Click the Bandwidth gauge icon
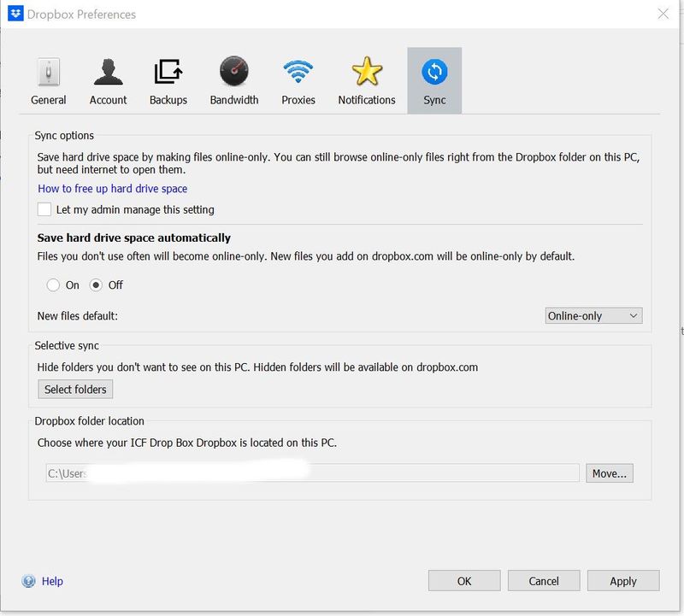The width and height of the screenshot is (684, 616). coord(233,73)
